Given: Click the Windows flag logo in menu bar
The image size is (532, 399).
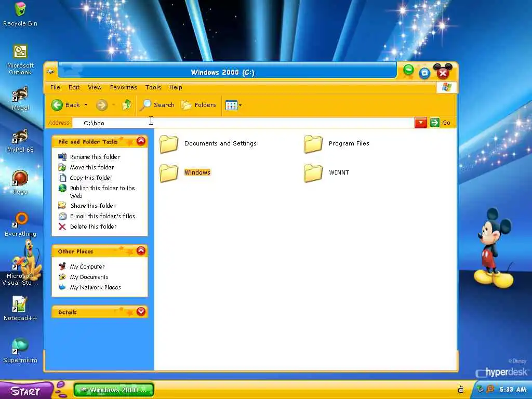Looking at the screenshot, I should (x=446, y=87).
